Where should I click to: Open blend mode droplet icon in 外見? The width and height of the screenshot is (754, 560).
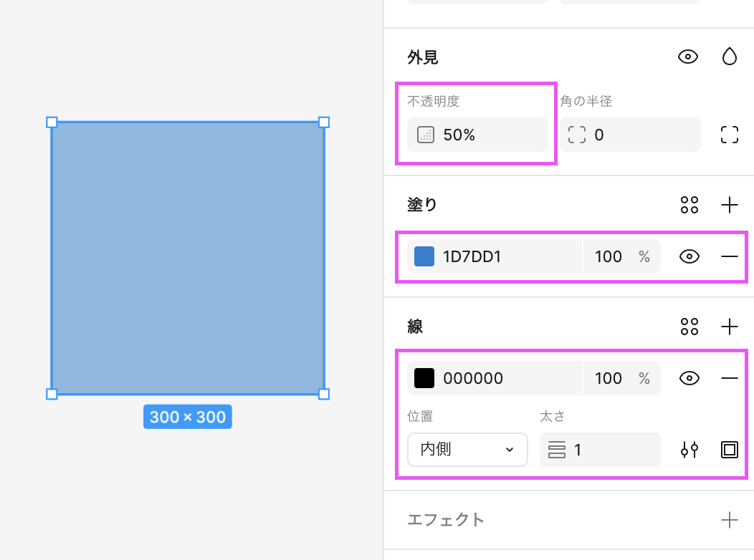pyautogui.click(x=729, y=57)
